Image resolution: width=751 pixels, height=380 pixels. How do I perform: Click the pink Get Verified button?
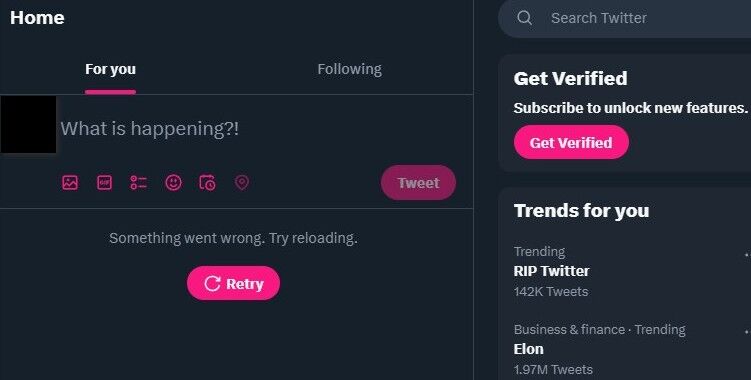click(571, 142)
